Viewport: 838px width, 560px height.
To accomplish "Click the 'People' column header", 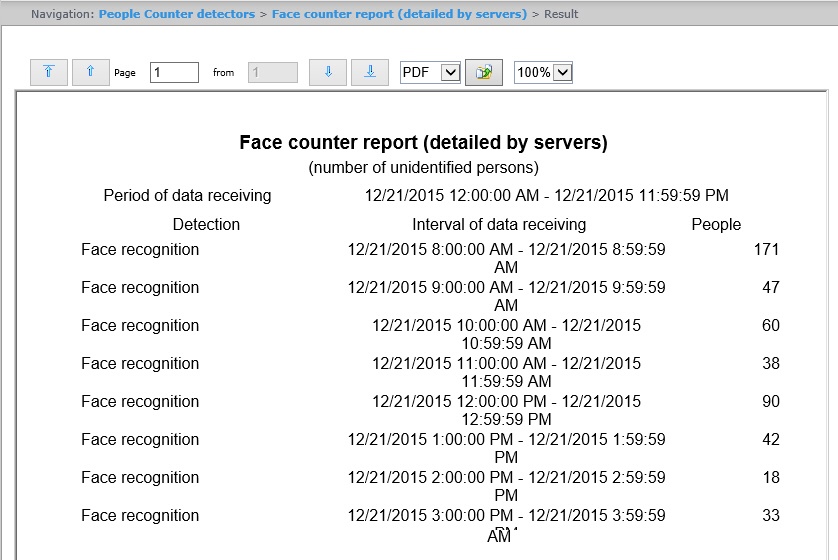I will click(x=716, y=224).
